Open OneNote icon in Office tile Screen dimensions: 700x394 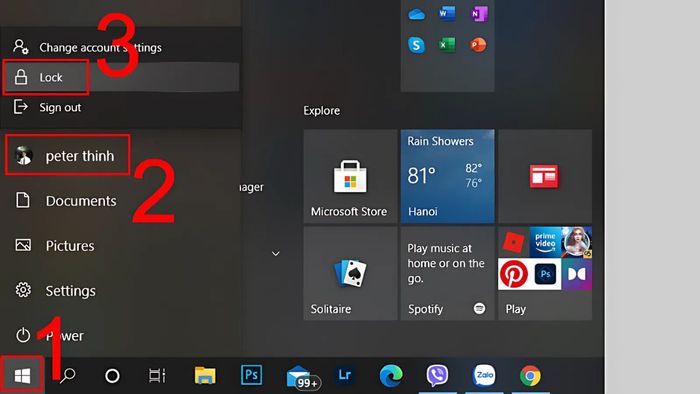click(x=479, y=14)
